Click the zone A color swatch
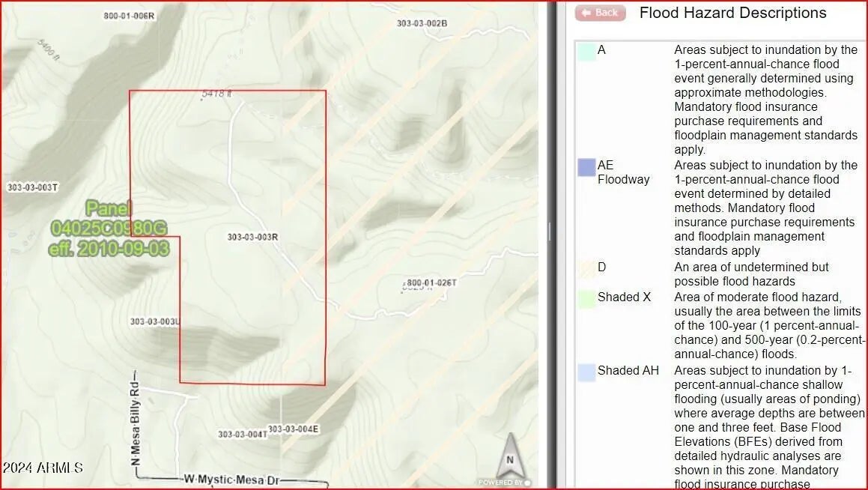Image resolution: width=868 pixels, height=490 pixels. pos(586,51)
